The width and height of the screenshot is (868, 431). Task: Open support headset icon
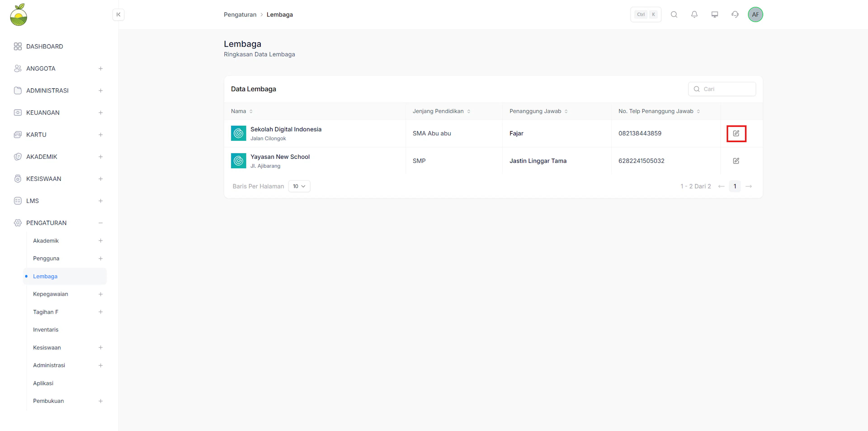pyautogui.click(x=735, y=14)
